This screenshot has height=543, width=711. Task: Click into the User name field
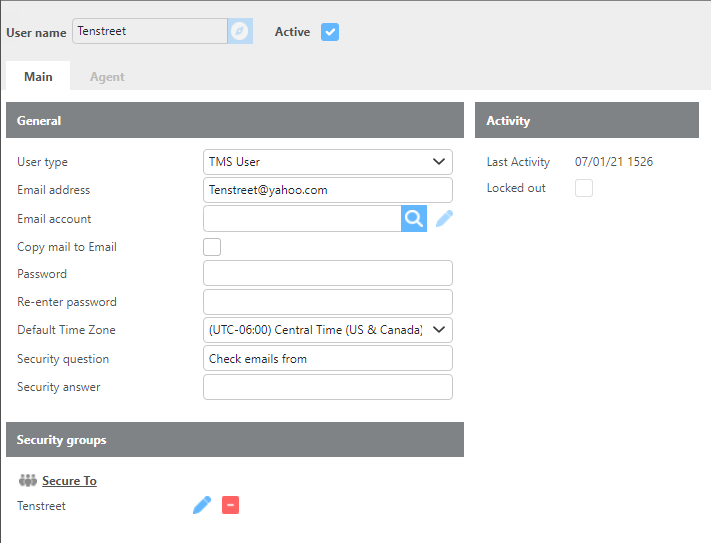(148, 32)
